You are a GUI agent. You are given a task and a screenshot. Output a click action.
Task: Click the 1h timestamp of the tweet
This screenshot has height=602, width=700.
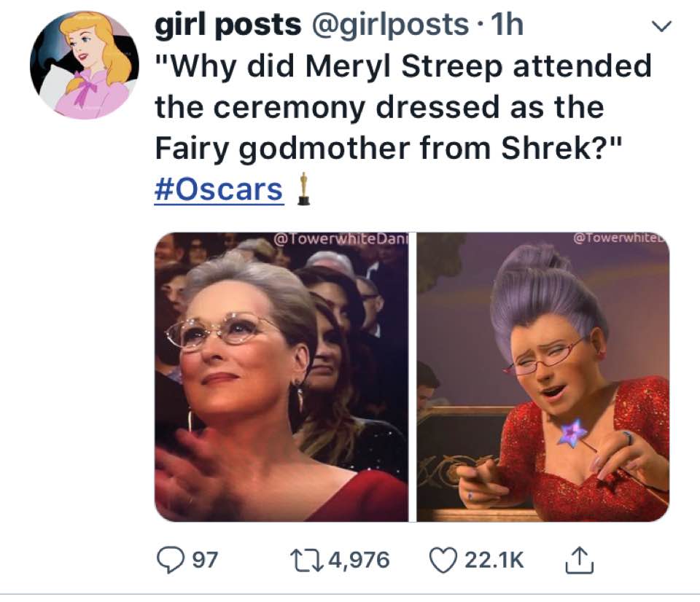[x=507, y=25]
